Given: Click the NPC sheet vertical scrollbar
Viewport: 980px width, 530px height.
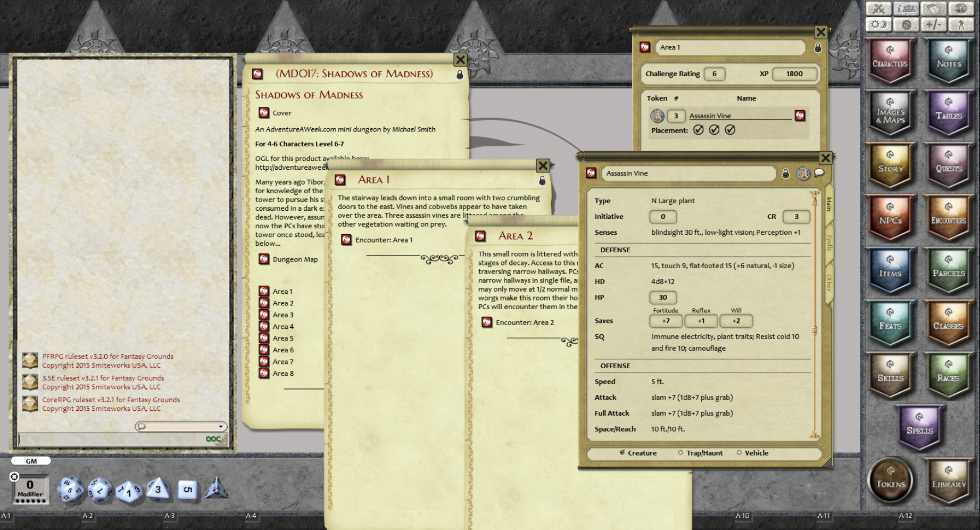Looking at the screenshot, I should coord(815,314).
